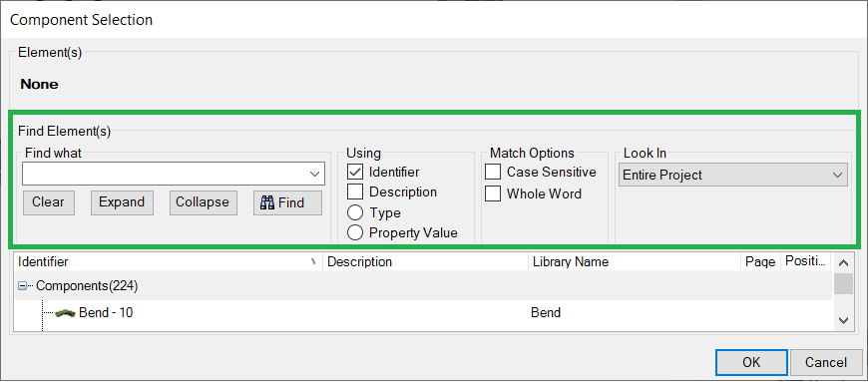Viewport: 868px width, 382px height.
Task: Click the list scrollbar down arrow
Action: click(843, 320)
